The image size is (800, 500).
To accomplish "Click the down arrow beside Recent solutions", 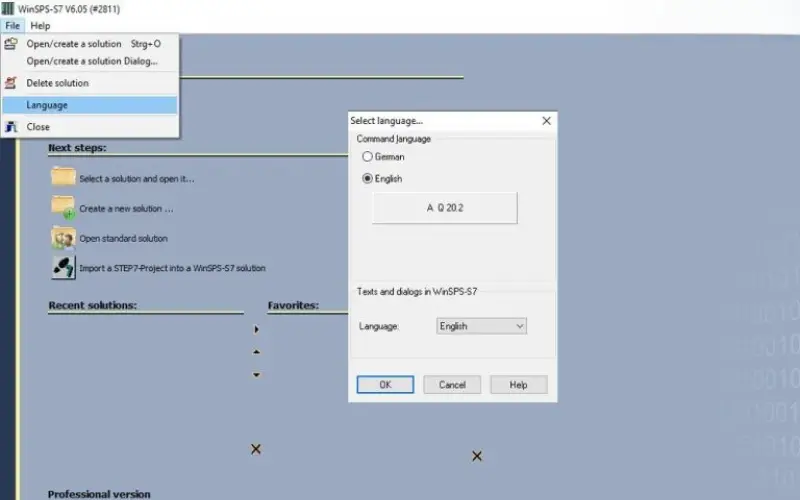I will [257, 375].
